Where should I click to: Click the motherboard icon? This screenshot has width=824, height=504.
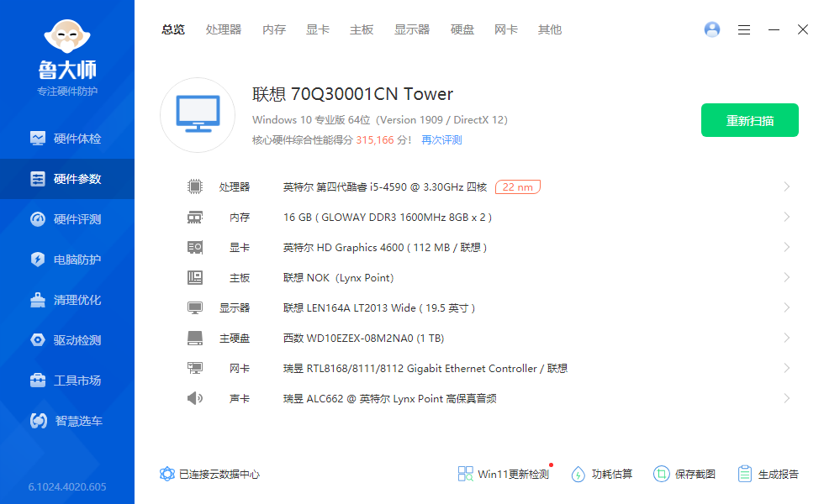195,278
